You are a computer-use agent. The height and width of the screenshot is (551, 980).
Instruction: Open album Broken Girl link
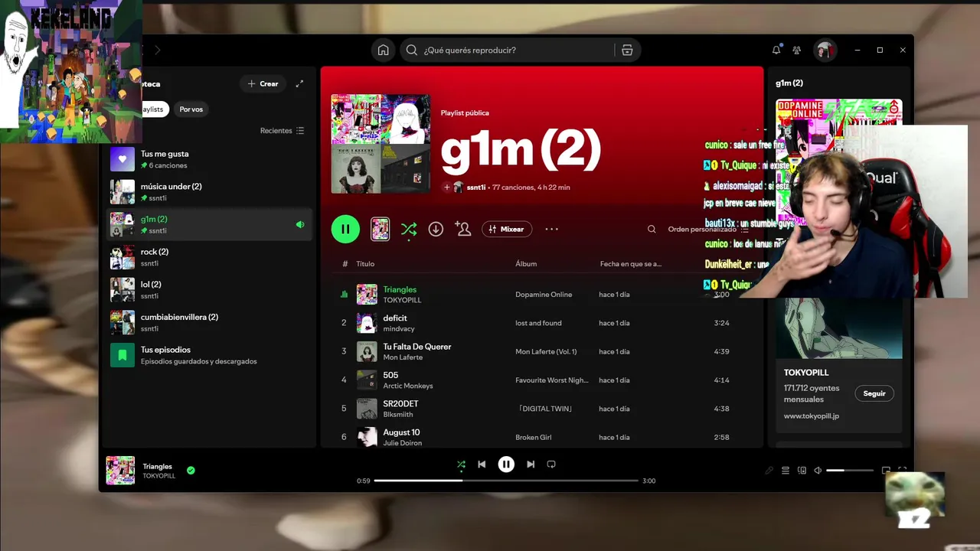534,437
